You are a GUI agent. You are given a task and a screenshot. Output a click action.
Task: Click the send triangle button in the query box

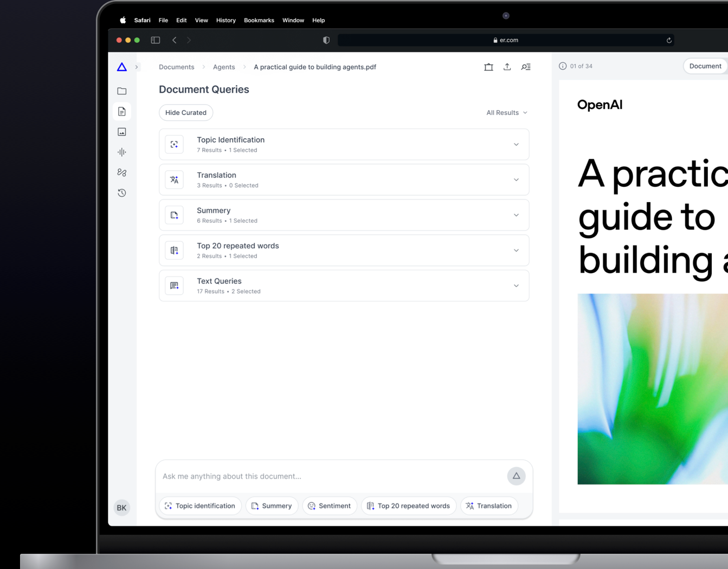point(516,476)
